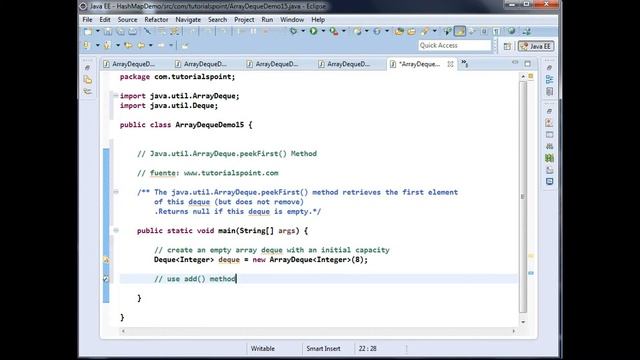Open the Help menu

click(318, 20)
